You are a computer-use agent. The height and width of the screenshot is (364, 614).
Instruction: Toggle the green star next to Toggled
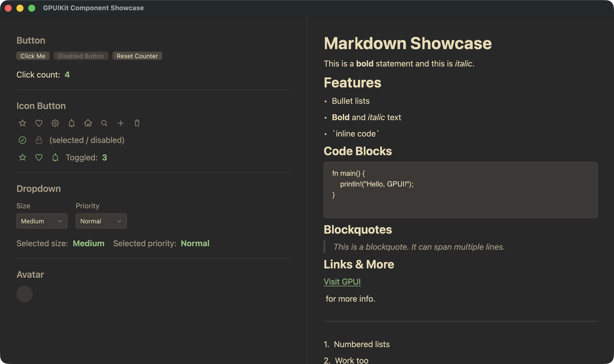point(23,157)
